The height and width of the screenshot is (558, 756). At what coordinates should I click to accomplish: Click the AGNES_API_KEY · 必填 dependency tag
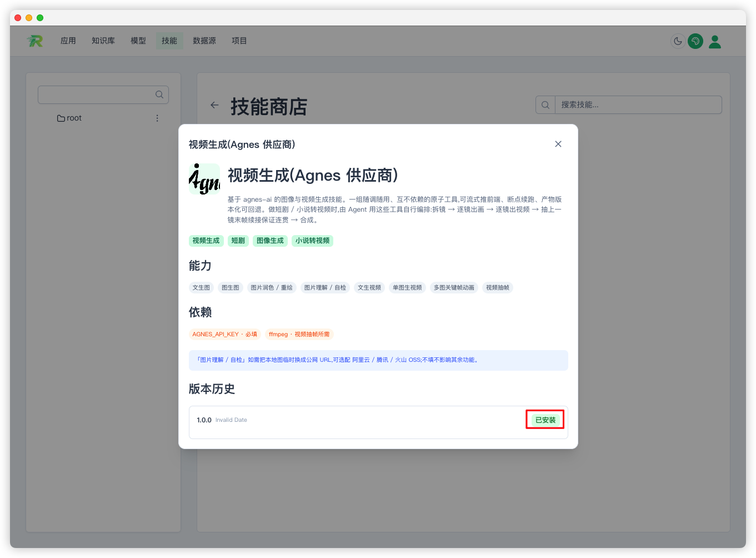225,334
